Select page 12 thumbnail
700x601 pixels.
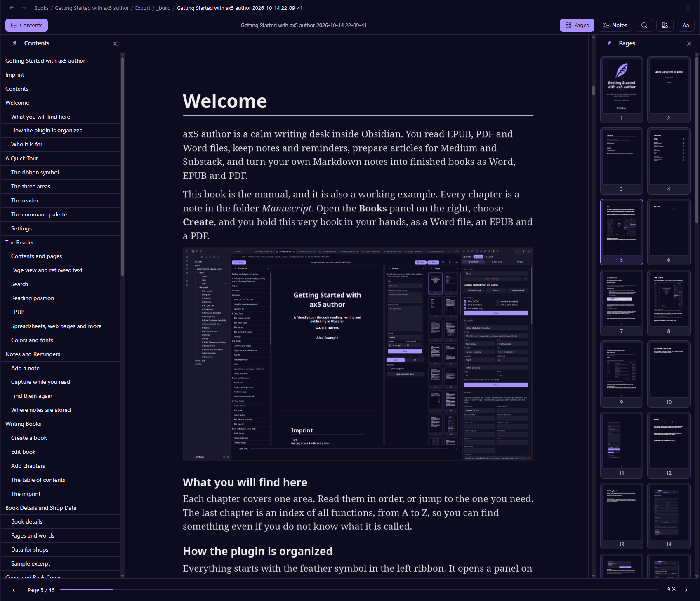(x=669, y=445)
